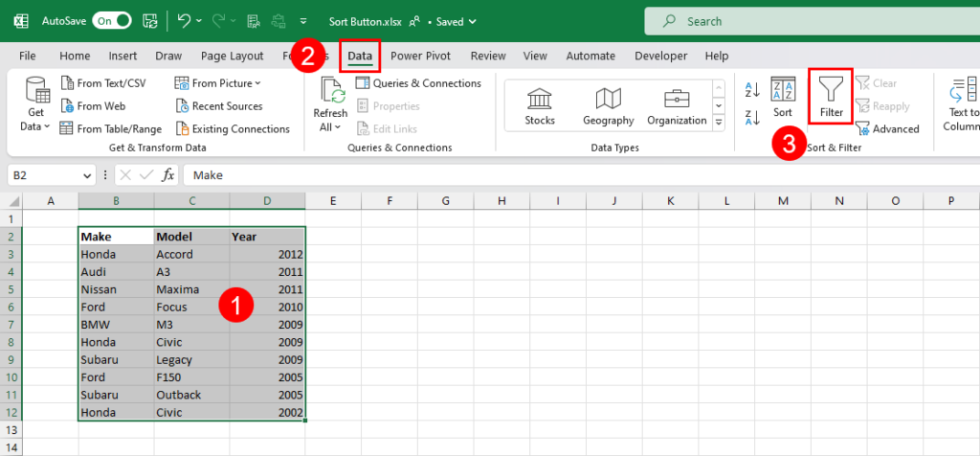Screen dimensions: 980x456
Task: Click the Save icon in title bar
Action: click(150, 21)
